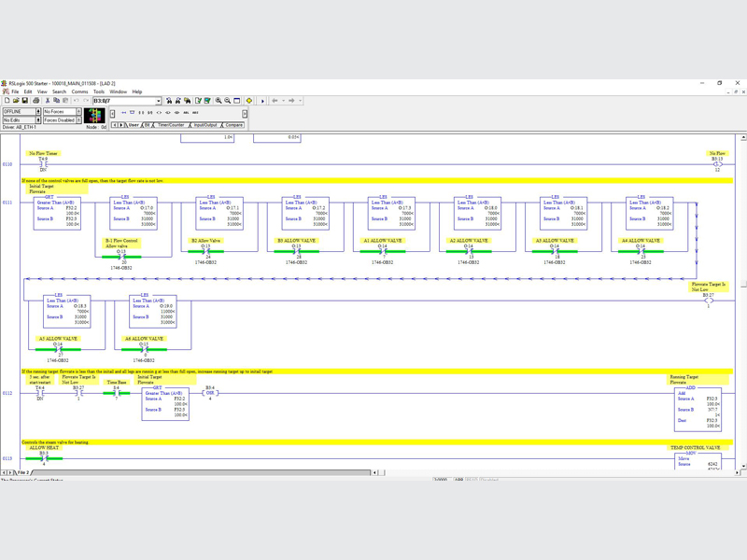Screen dimensions: 747x560
Task: Click the Find Next binoculars icon
Action: point(177,101)
